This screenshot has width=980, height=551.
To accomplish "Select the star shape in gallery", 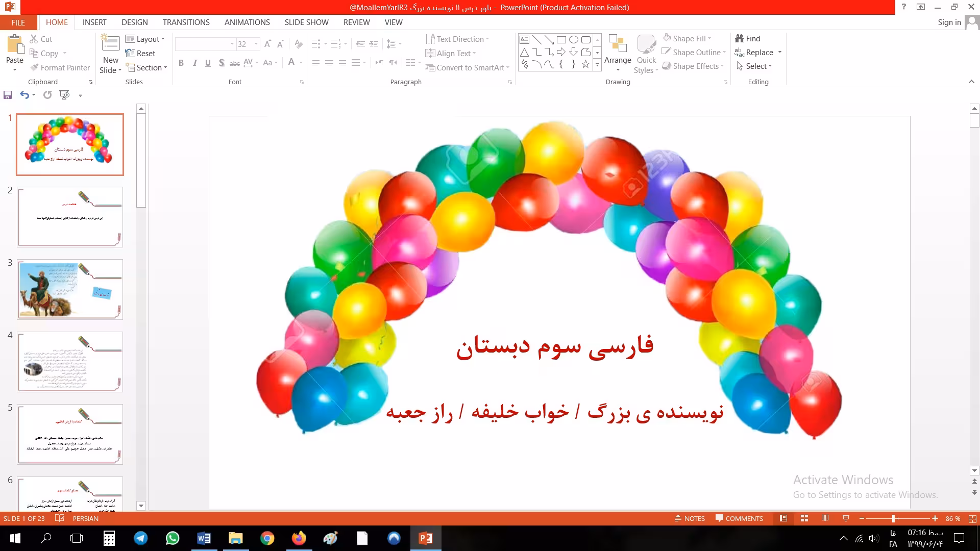I will coord(585,64).
